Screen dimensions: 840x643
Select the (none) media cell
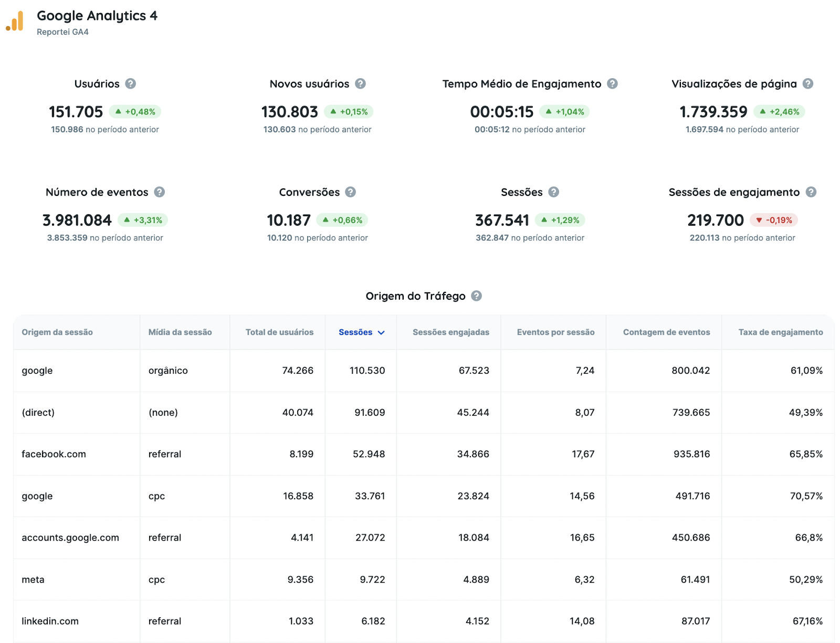163,413
